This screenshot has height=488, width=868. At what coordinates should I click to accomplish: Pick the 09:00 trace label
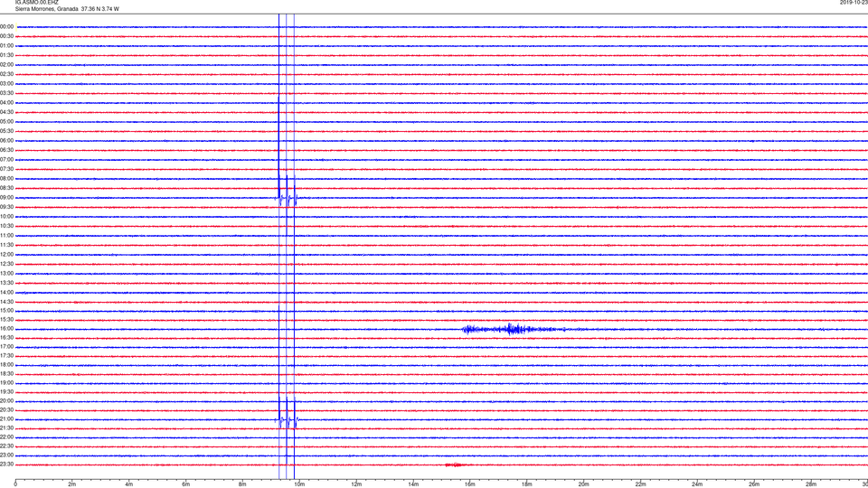pyautogui.click(x=6, y=198)
